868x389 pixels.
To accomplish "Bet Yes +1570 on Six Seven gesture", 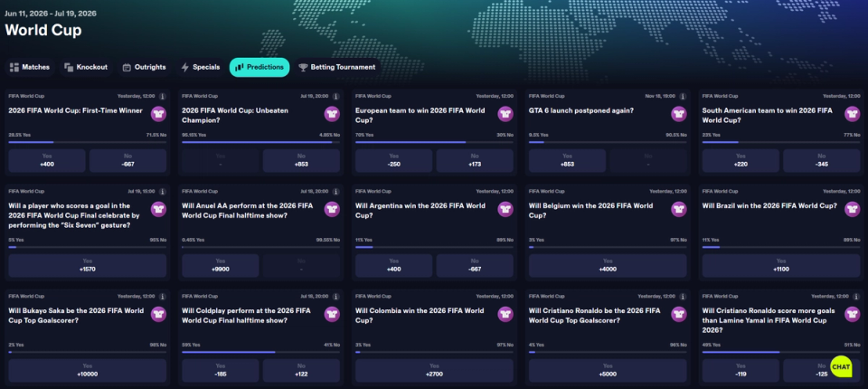I will 88,265.
